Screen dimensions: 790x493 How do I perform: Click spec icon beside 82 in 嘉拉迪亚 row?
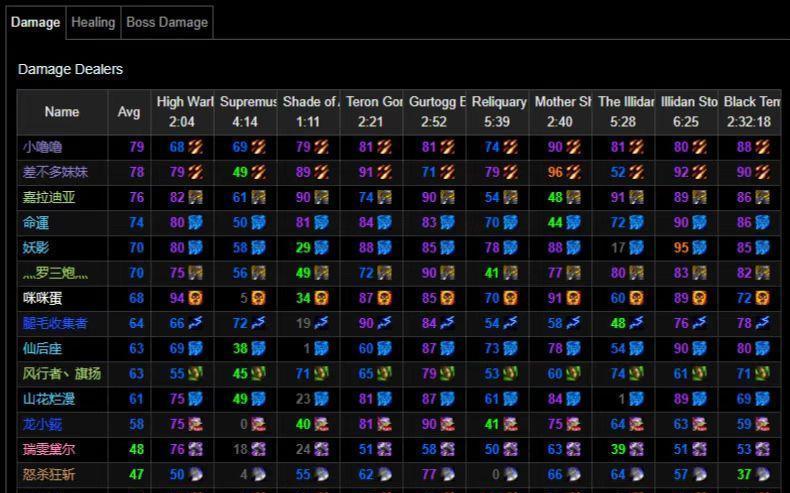coord(195,197)
